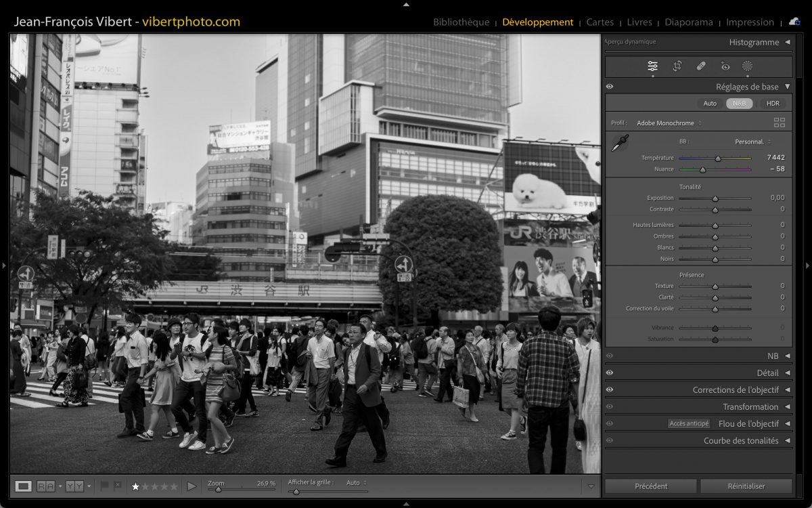This screenshot has height=508, width=812.
Task: Select the Healing bandage tool
Action: pyautogui.click(x=701, y=66)
